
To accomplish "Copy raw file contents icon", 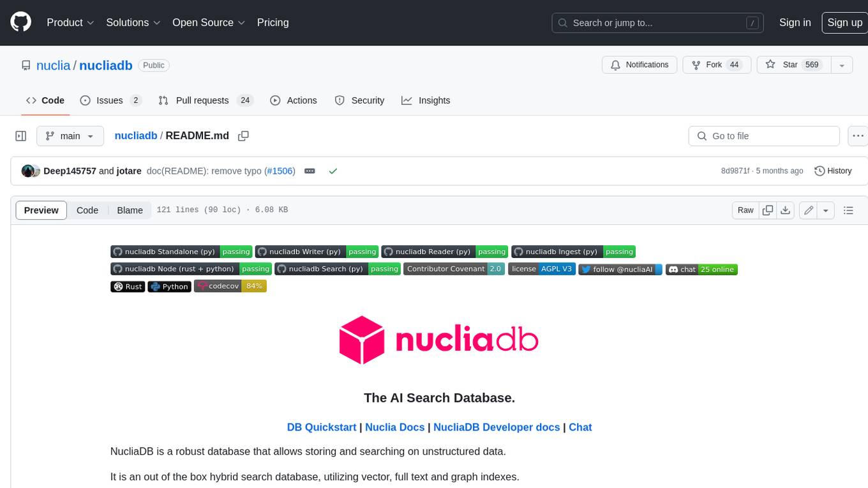I will click(768, 210).
